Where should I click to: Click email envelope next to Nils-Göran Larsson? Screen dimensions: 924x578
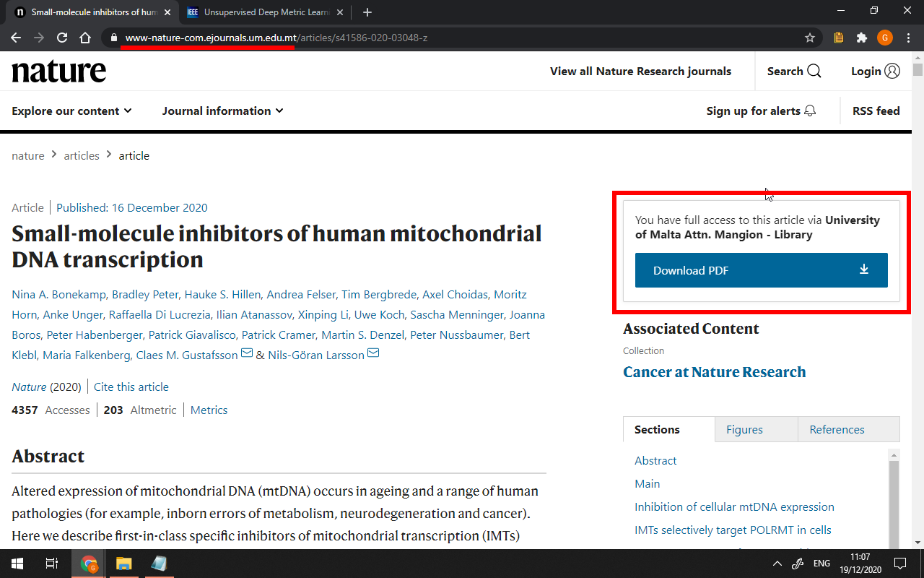373,353
